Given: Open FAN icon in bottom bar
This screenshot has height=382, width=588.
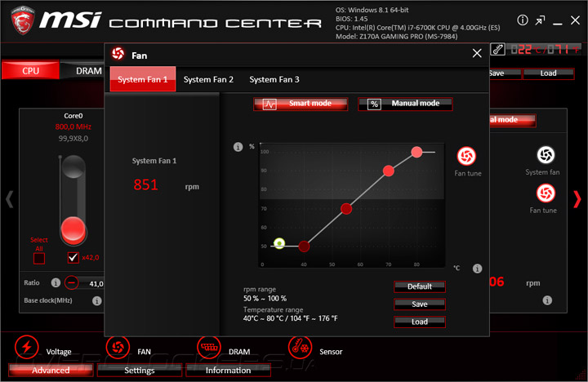Looking at the screenshot, I should [x=118, y=347].
